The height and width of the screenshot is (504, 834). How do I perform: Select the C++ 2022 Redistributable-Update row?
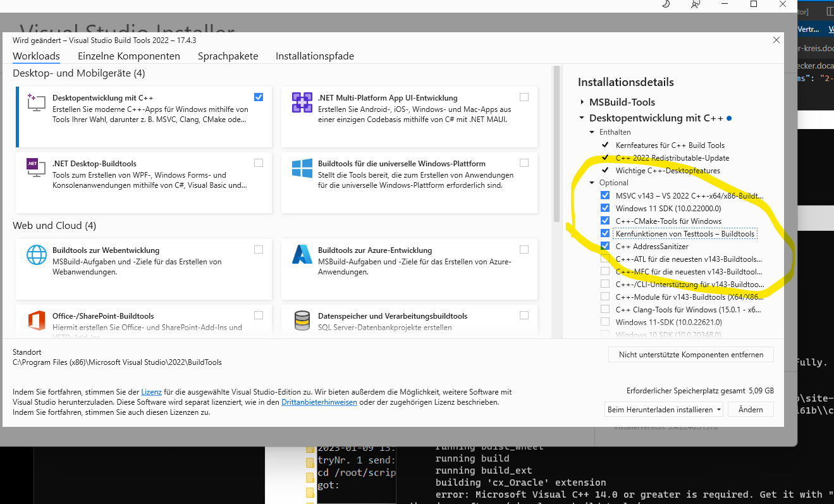coord(672,157)
